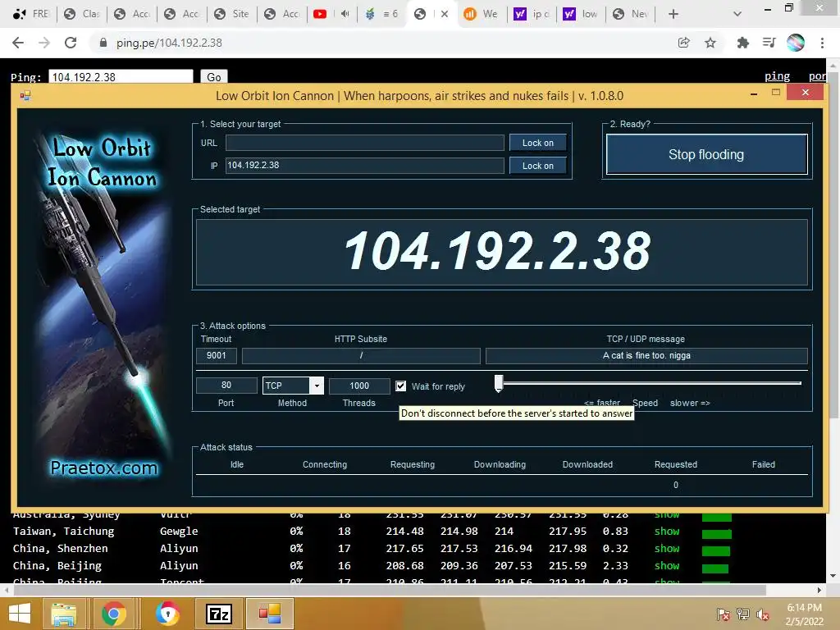Click Gewgle in the Taiwan, Taichung row
This screenshot has width=840, height=630.
tap(179, 532)
